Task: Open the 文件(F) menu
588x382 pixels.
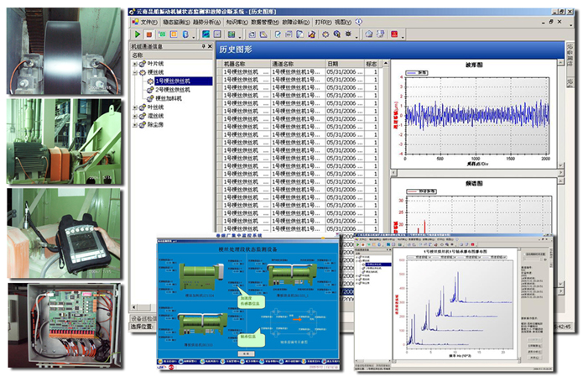Action: coord(148,23)
